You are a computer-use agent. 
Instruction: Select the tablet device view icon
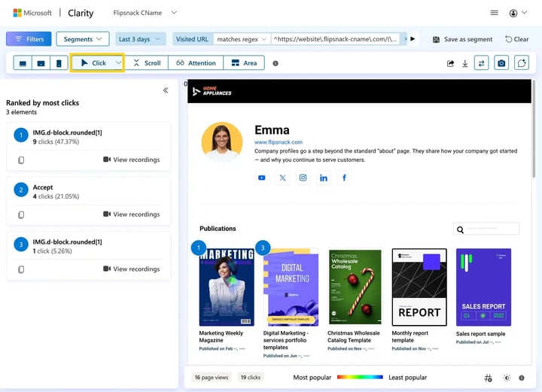(x=41, y=63)
